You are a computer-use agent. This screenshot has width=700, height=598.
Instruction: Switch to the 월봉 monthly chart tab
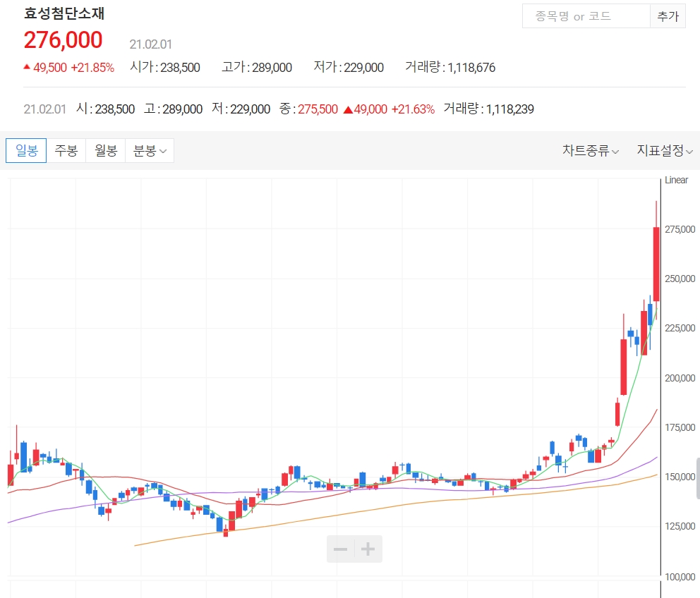tap(106, 150)
